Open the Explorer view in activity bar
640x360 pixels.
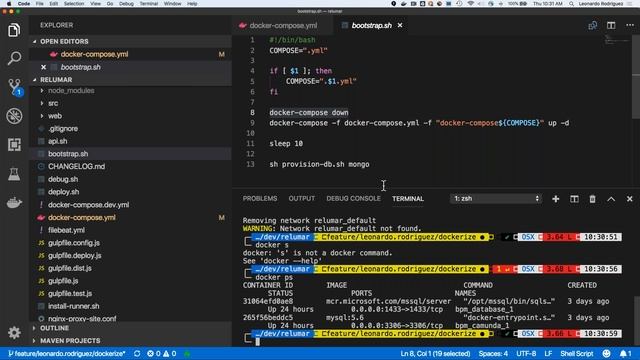pyautogui.click(x=14, y=30)
